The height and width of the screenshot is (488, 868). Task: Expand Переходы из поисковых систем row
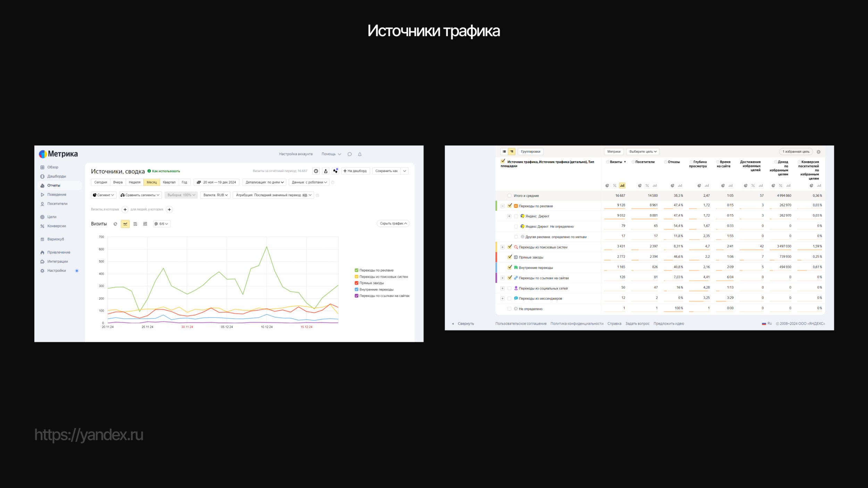tap(502, 247)
